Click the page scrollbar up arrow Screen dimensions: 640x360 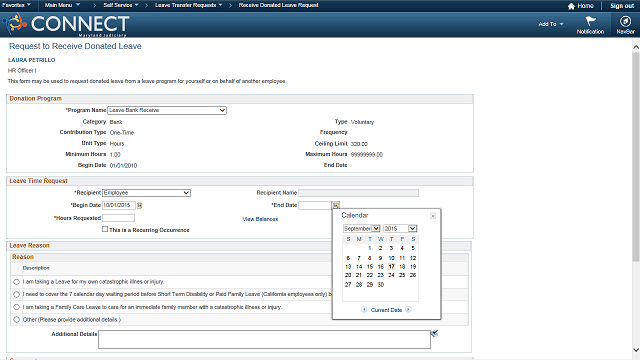tap(636, 47)
